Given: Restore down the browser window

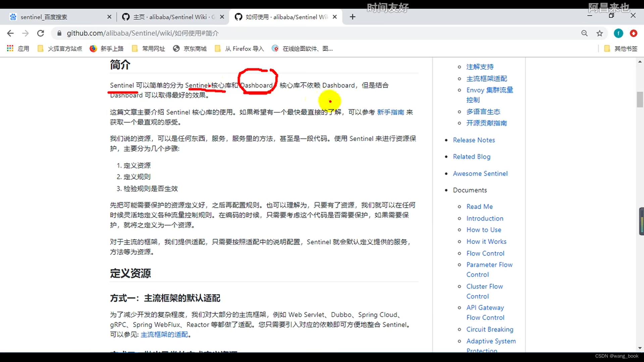Looking at the screenshot, I should [x=611, y=15].
